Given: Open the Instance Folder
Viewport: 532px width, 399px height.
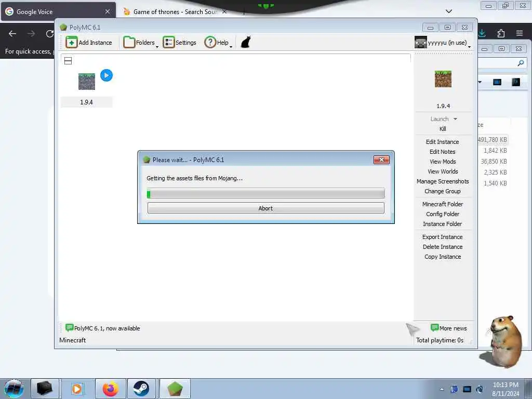Looking at the screenshot, I should tap(443, 223).
